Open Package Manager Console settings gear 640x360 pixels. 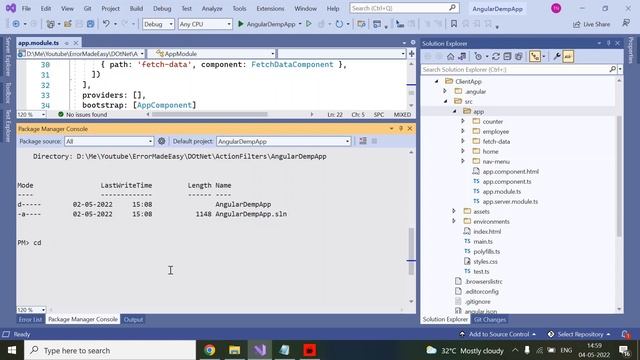(162, 141)
